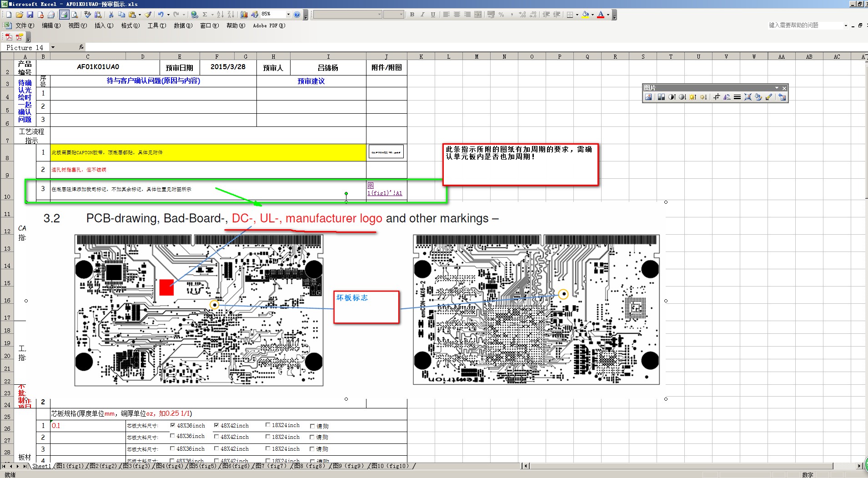Viewport: 868px width, 478px height.
Task: Click the Fill Color paint bucket
Action: point(586,15)
